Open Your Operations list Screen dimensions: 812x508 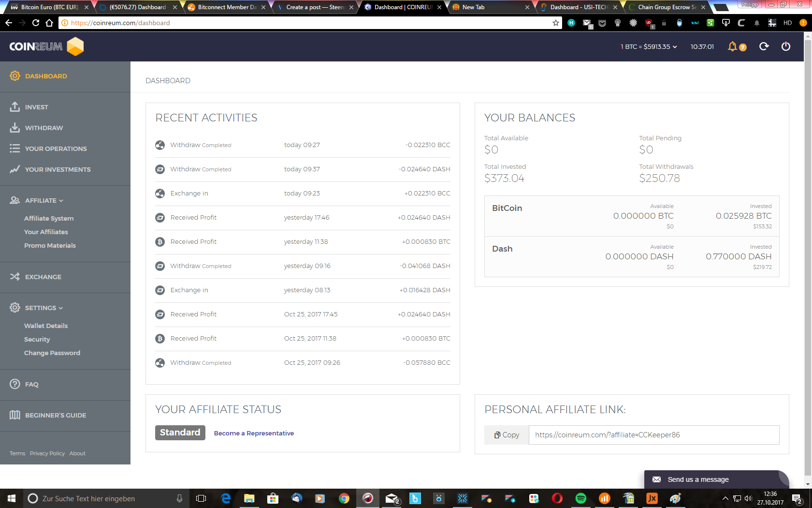click(x=56, y=149)
